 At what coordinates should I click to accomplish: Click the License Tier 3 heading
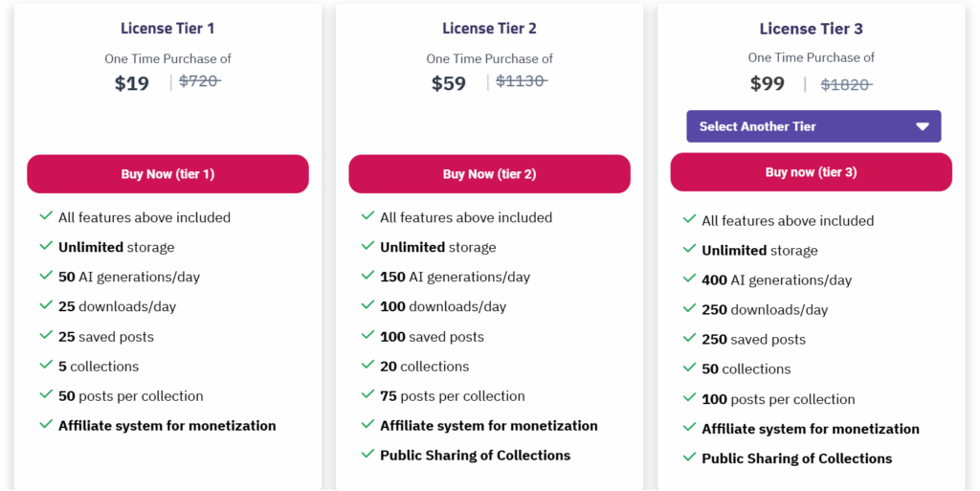tap(812, 29)
